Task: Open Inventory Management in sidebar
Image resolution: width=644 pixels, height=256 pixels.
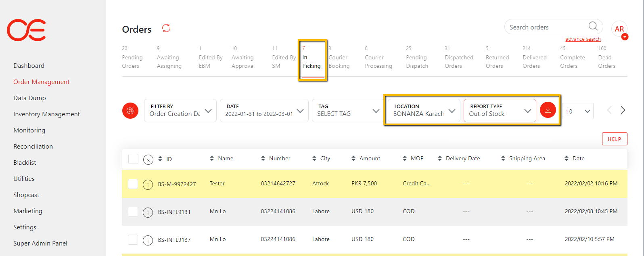Action: tap(46, 114)
